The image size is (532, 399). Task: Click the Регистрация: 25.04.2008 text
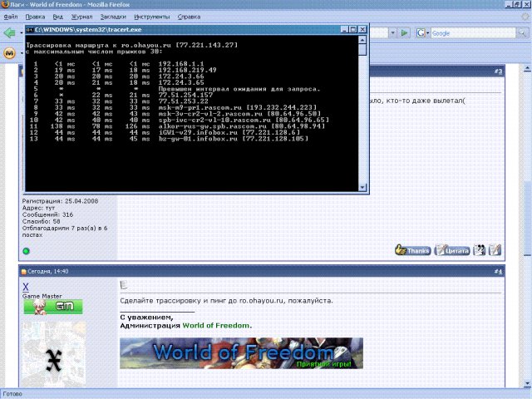tap(60, 201)
